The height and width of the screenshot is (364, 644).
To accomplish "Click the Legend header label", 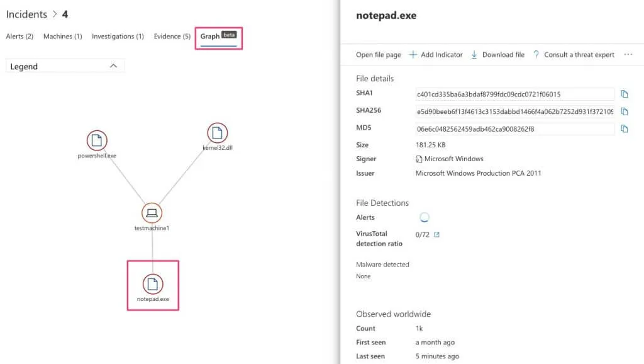I will (x=24, y=66).
